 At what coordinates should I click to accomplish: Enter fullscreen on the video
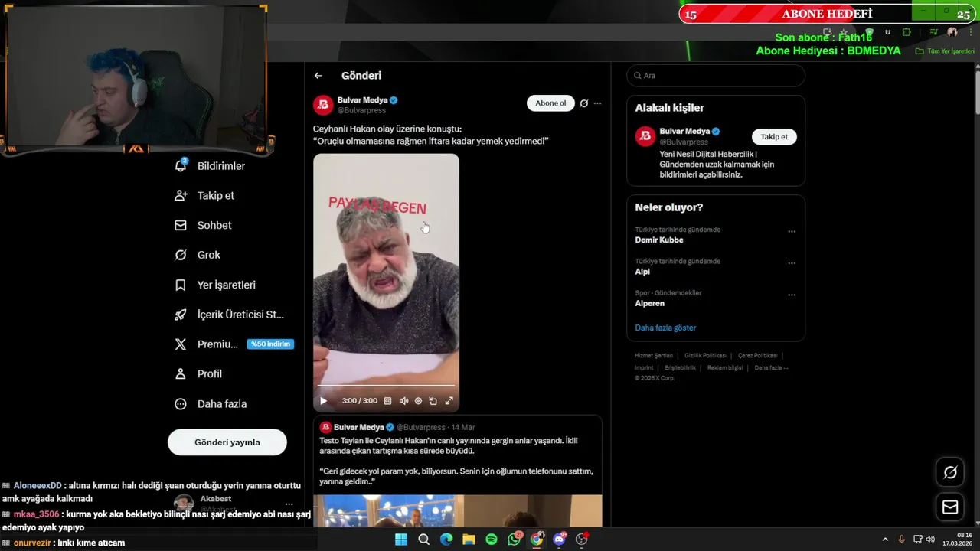(x=449, y=401)
